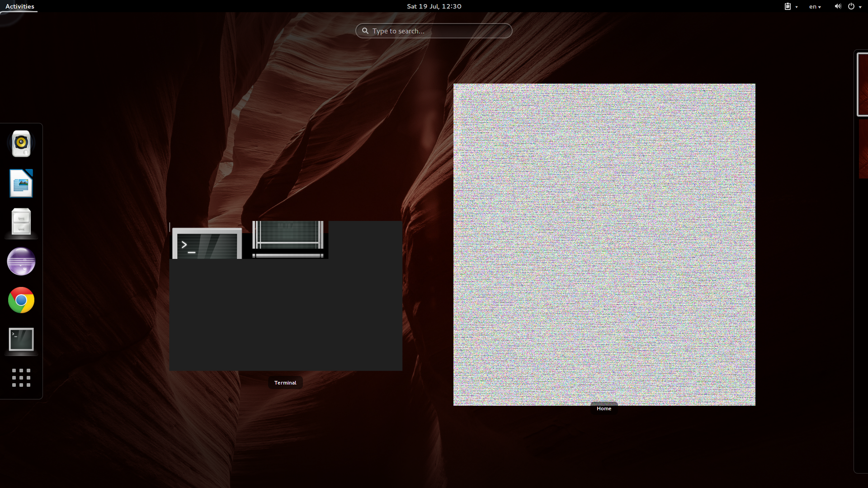The image size is (868, 488).
Task: Launch Eclipse from the dock
Action: tap(21, 261)
